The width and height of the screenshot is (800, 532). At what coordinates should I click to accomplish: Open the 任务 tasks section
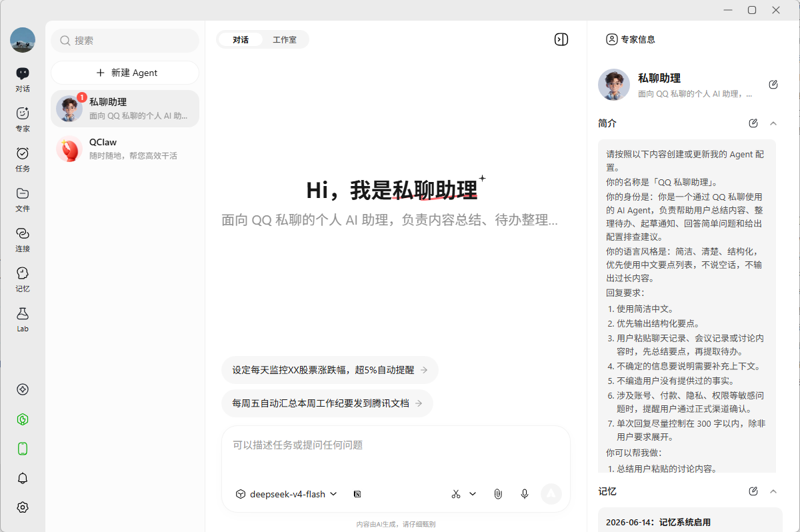(x=23, y=159)
